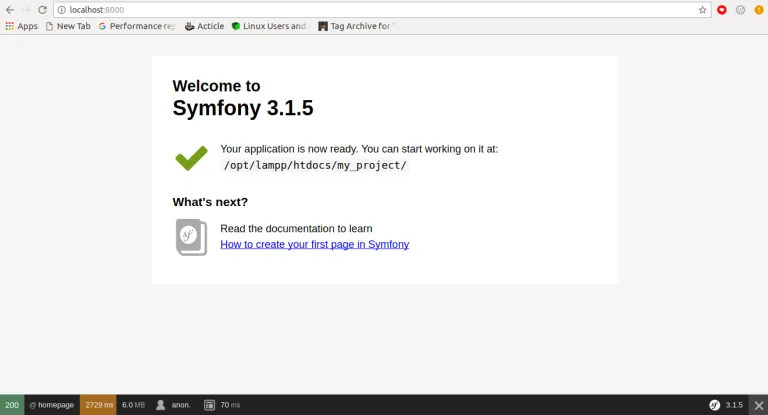Open the 200 status code panel
This screenshot has width=768, height=415.
pyautogui.click(x=12, y=405)
